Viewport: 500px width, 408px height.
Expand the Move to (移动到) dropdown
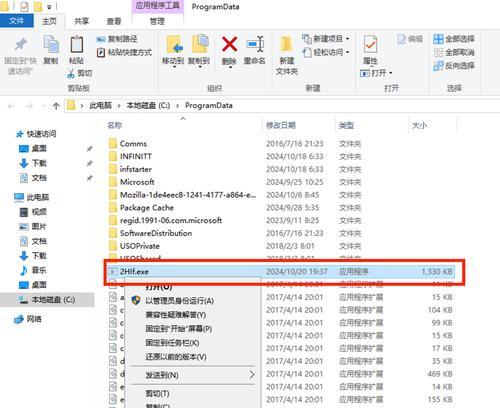click(x=174, y=67)
